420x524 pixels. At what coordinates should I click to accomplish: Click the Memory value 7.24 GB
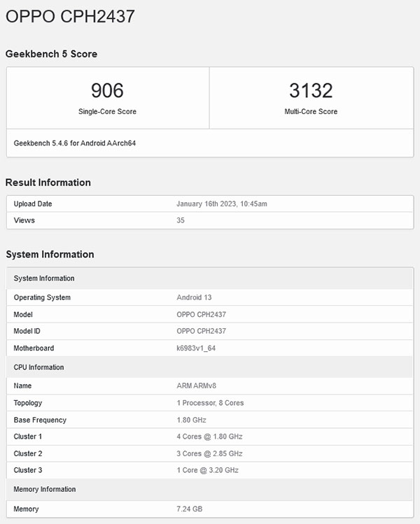(x=189, y=509)
